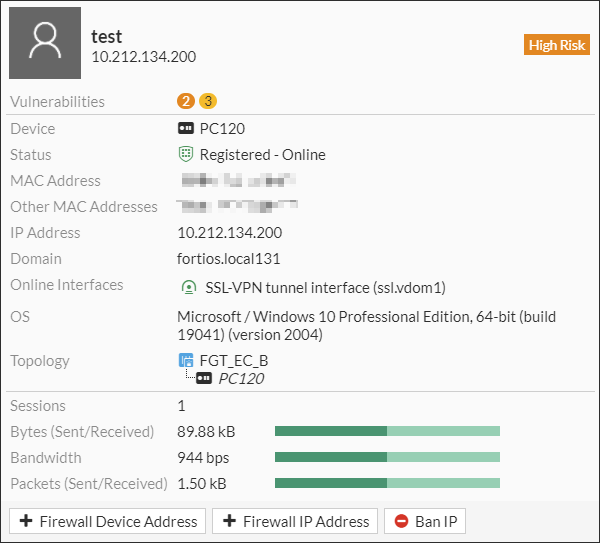Click the user avatar icon
This screenshot has height=543, width=600.
coord(45,43)
